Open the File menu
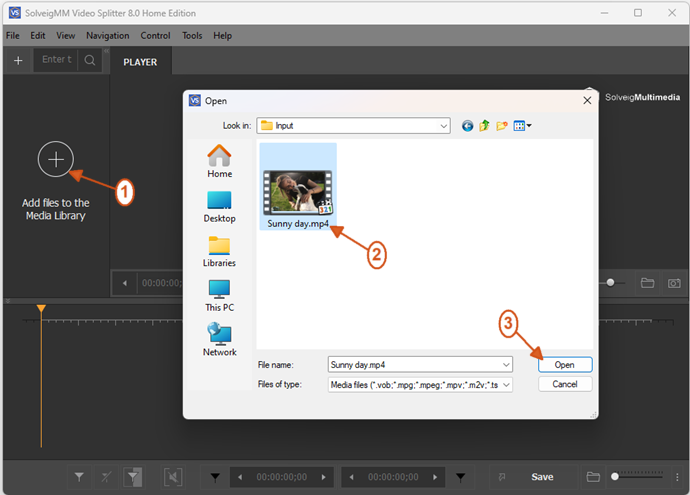Viewport: 690px width, 495px height. click(13, 36)
